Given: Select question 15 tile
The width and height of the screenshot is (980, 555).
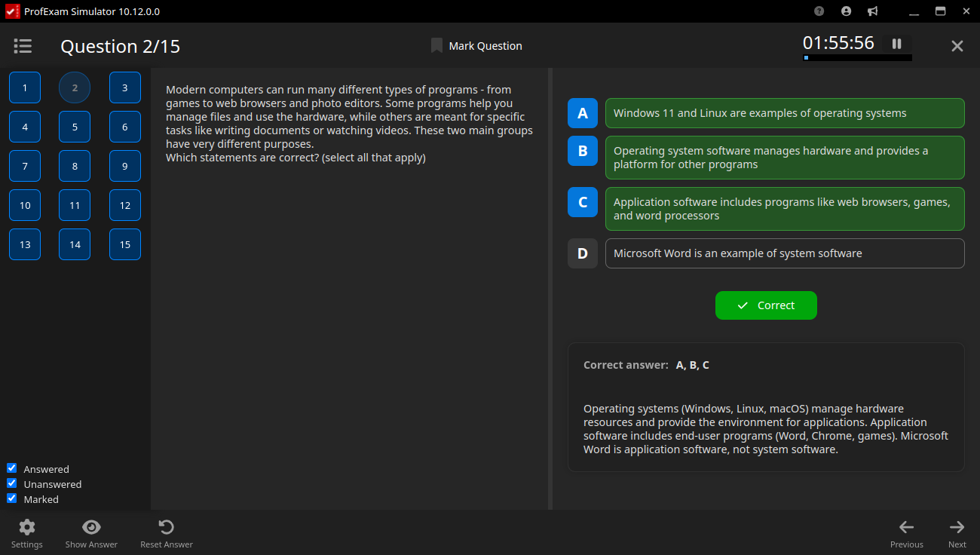Looking at the screenshot, I should click(125, 244).
